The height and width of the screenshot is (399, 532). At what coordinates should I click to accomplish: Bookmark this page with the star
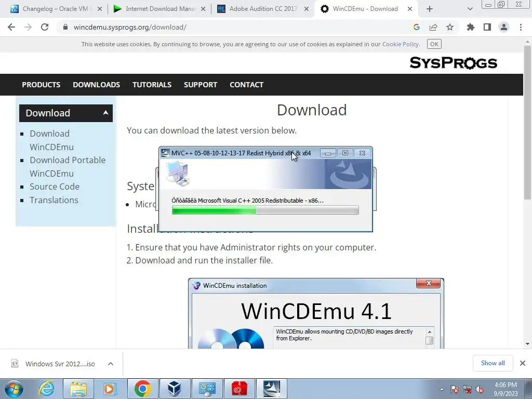point(450,27)
